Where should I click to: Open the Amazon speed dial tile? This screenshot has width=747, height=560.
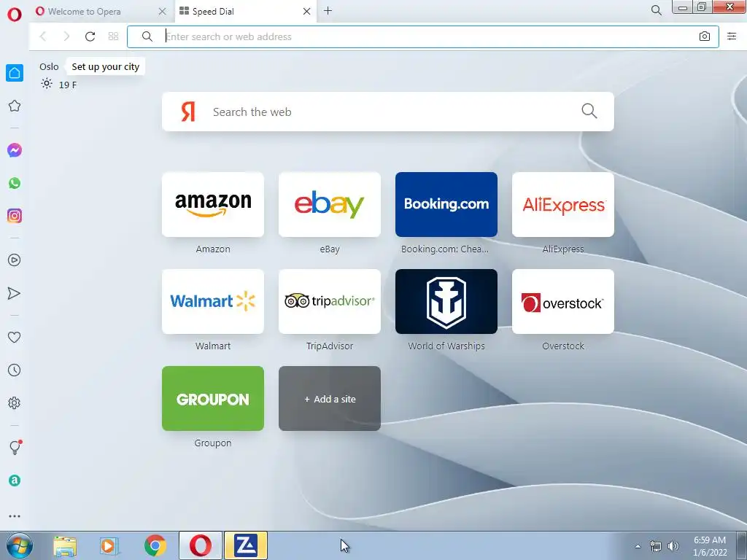click(213, 204)
